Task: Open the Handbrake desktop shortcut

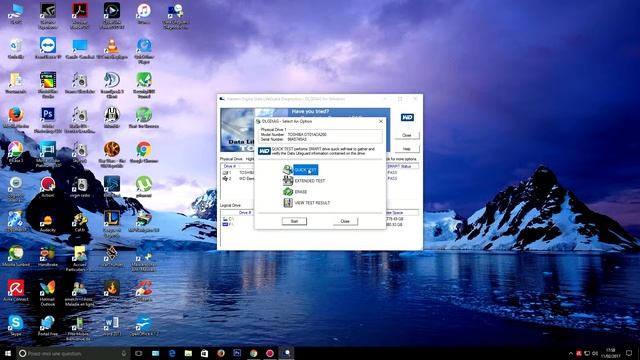Action: [x=48, y=256]
